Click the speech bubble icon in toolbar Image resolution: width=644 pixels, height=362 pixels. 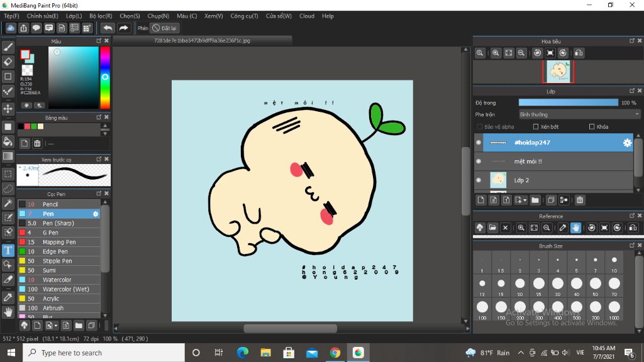(x=36, y=28)
